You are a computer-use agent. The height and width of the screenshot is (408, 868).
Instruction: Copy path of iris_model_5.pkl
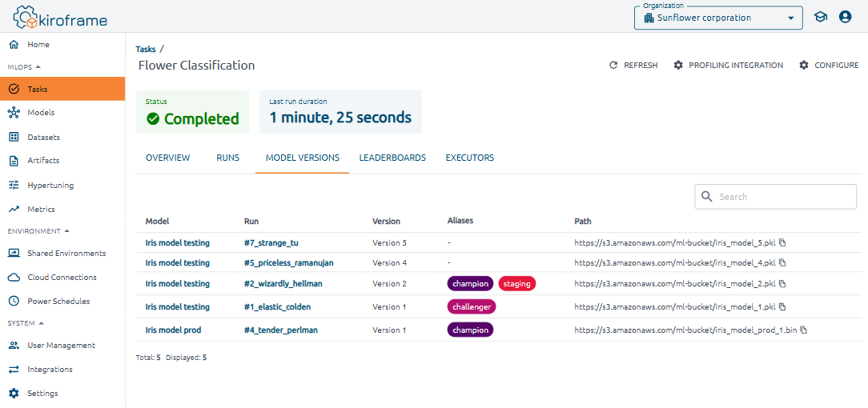[x=783, y=242]
